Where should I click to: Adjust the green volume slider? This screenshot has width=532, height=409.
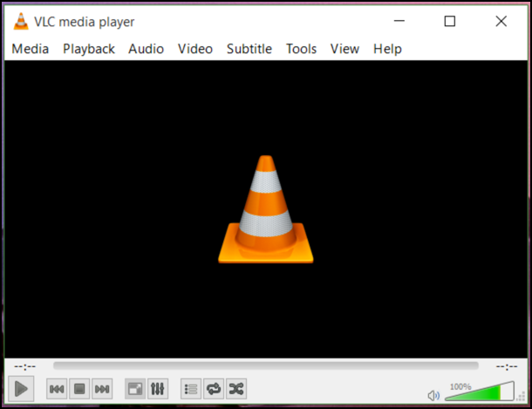coord(480,391)
